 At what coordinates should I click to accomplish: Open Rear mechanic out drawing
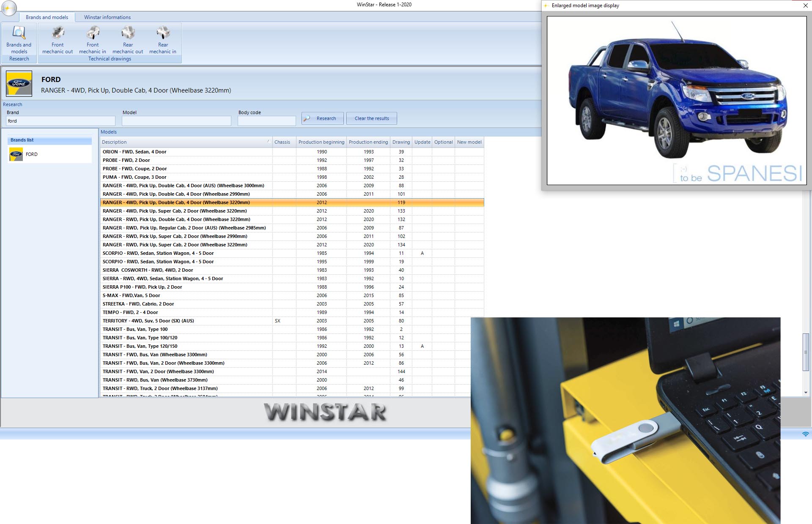pyautogui.click(x=128, y=40)
